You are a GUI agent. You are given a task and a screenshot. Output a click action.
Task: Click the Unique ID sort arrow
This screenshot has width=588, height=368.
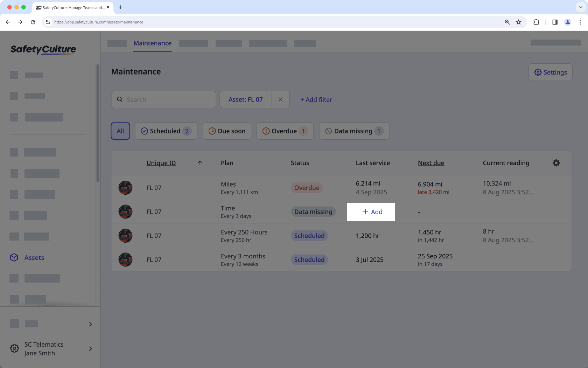click(200, 163)
